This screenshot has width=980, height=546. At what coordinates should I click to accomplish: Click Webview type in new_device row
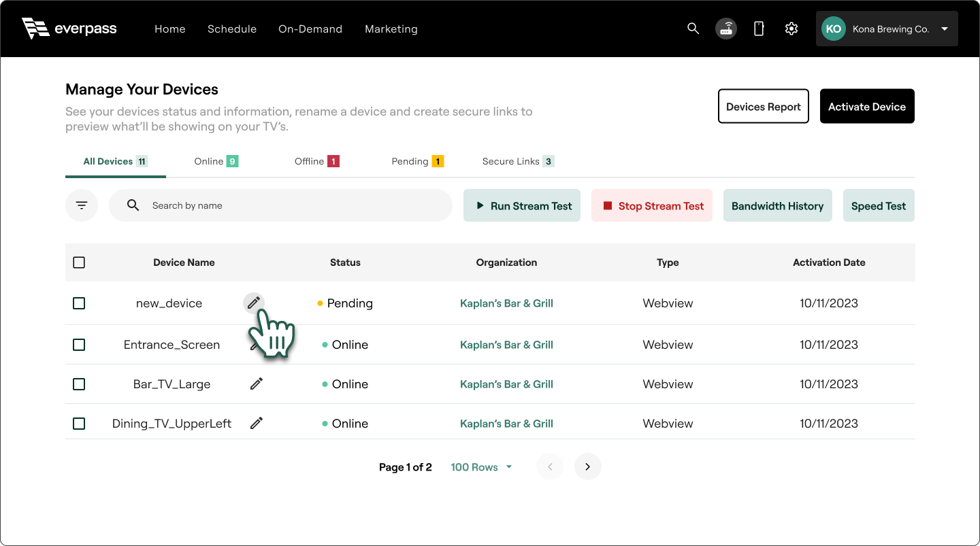tap(668, 303)
